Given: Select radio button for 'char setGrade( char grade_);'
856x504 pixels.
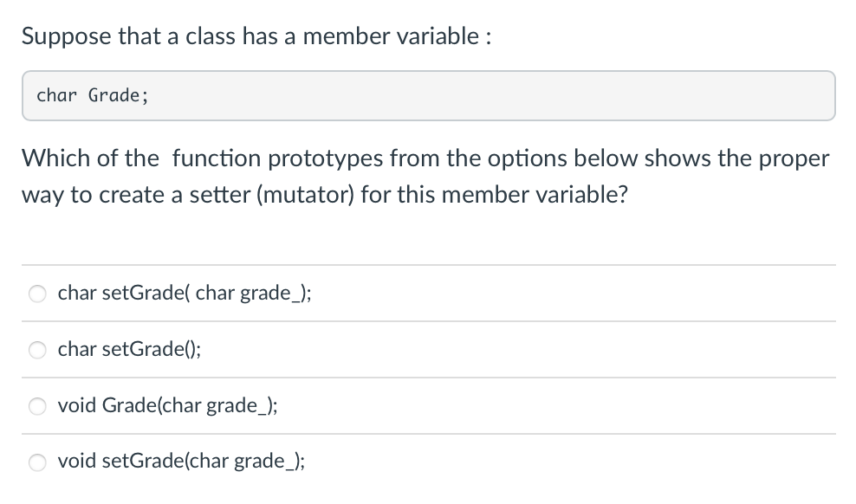Looking at the screenshot, I should click(37, 294).
